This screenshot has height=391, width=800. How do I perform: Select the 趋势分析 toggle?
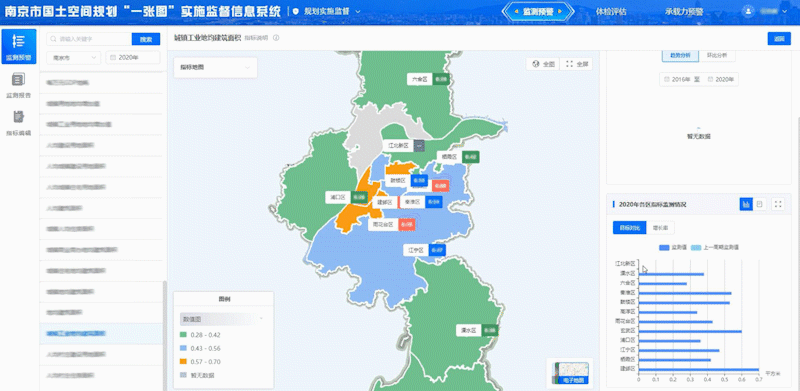(x=680, y=55)
